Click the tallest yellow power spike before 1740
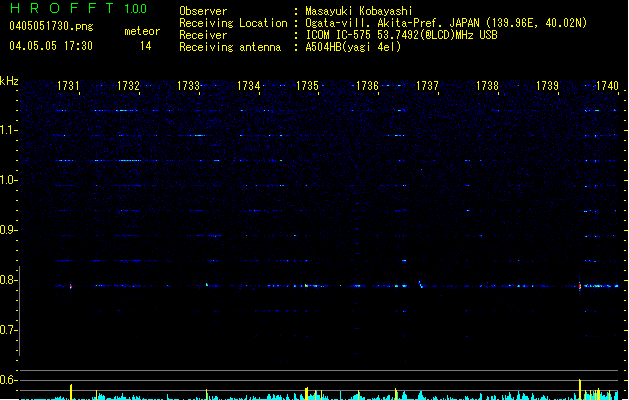The height and width of the screenshot is (400, 629). (x=580, y=389)
